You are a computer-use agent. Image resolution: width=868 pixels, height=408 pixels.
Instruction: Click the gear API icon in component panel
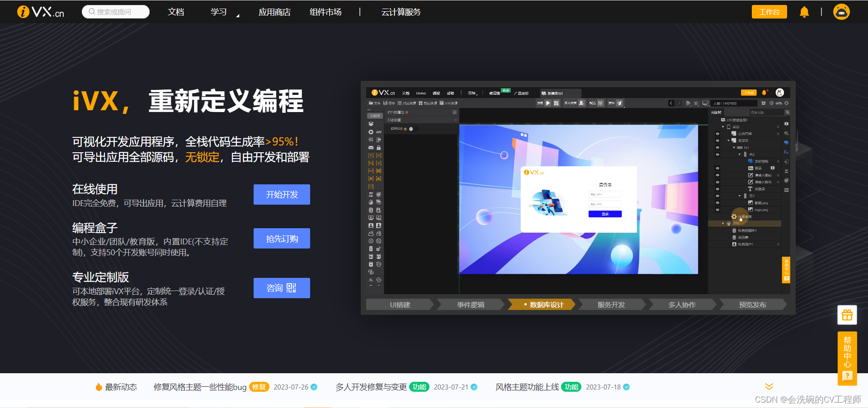coord(371,132)
